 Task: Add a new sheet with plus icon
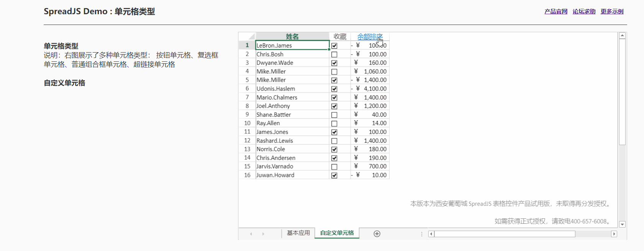pyautogui.click(x=377, y=234)
